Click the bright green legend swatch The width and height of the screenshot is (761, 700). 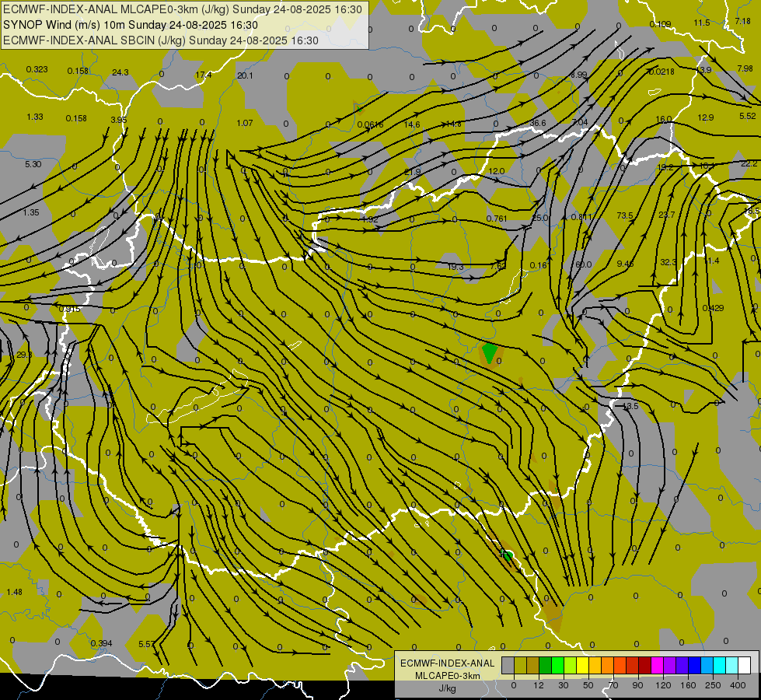tap(557, 665)
